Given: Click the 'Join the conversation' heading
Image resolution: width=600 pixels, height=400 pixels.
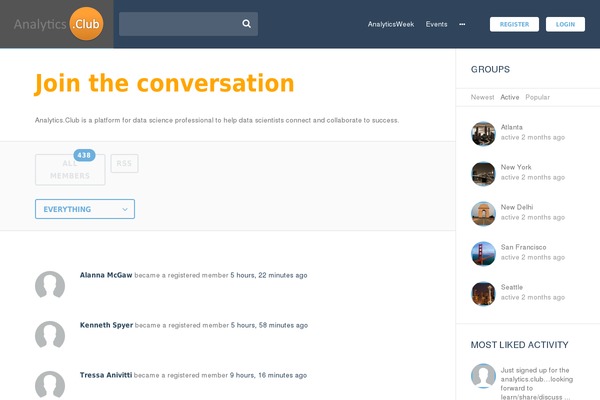Looking at the screenshot, I should click(164, 83).
